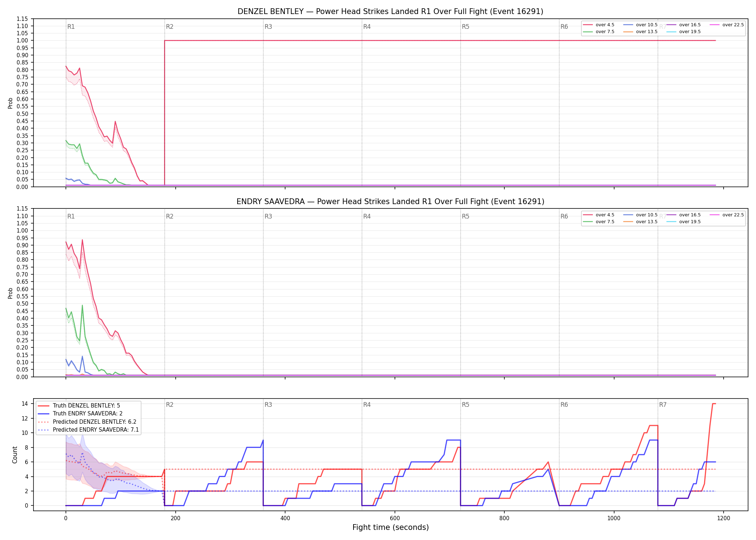
Task: Select 'over 16.5' legend entry in Saavedra chart
Action: click(683, 215)
